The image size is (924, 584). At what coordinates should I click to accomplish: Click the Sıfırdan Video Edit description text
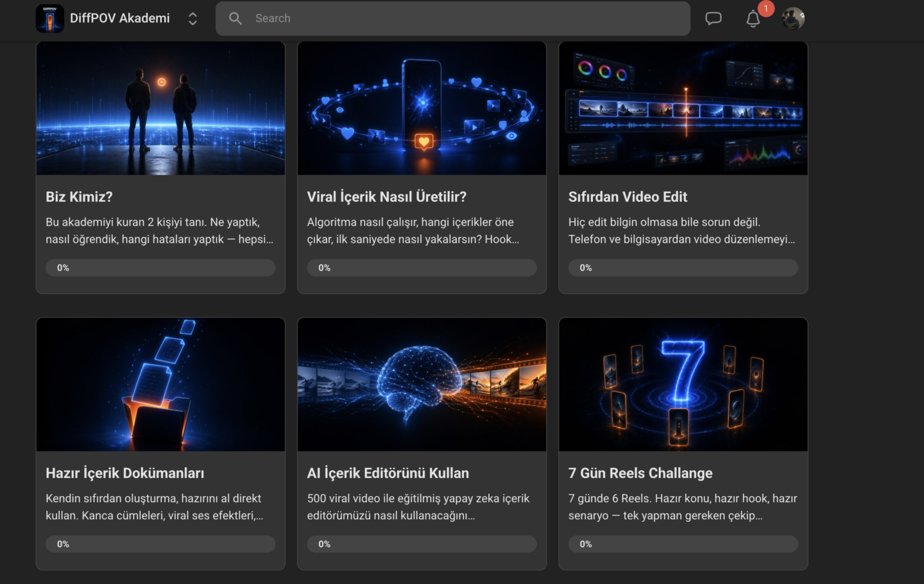pos(681,230)
